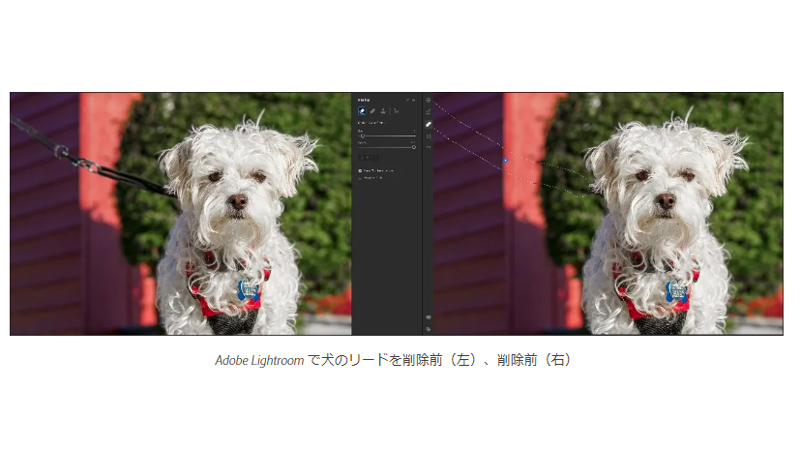The height and width of the screenshot is (450, 800).
Task: Select the Content-Aware Remove eraser tool
Action: point(362,111)
